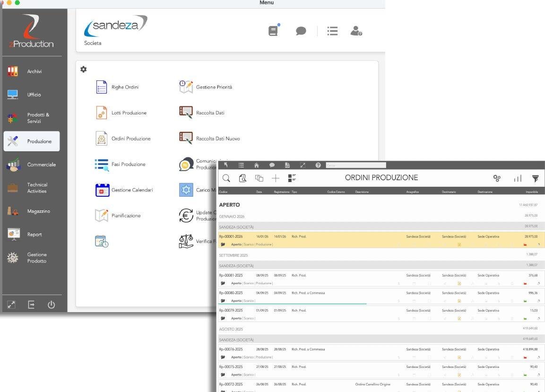Click the balance scale Verifica icon

(x=186, y=241)
